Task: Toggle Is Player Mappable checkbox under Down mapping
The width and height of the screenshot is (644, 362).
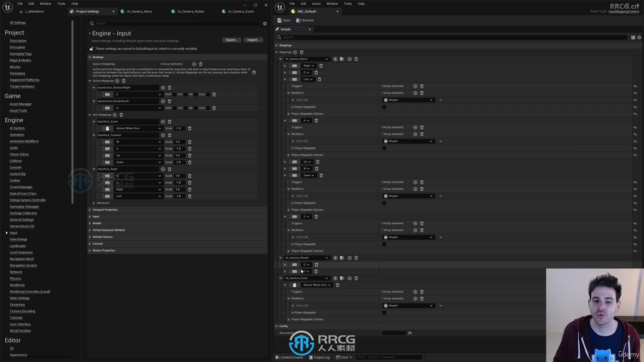Action: (384, 203)
